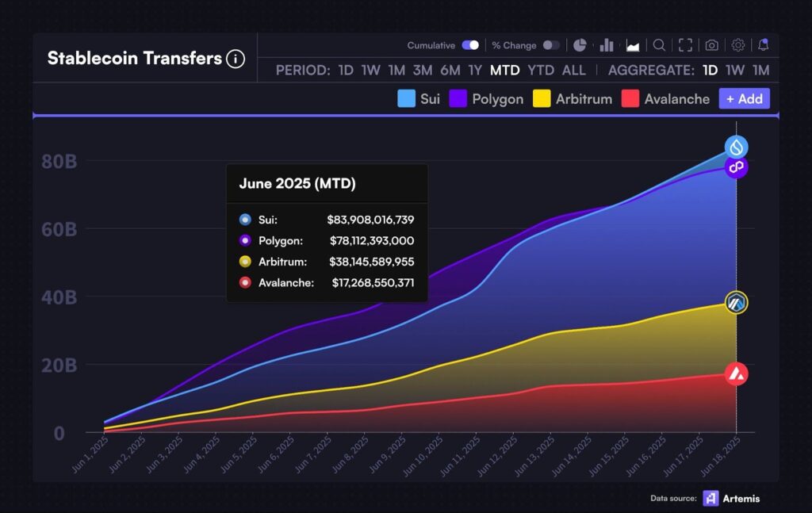This screenshot has width=812, height=513.
Task: Turn off the Cumulative toggle
Action: (470, 45)
